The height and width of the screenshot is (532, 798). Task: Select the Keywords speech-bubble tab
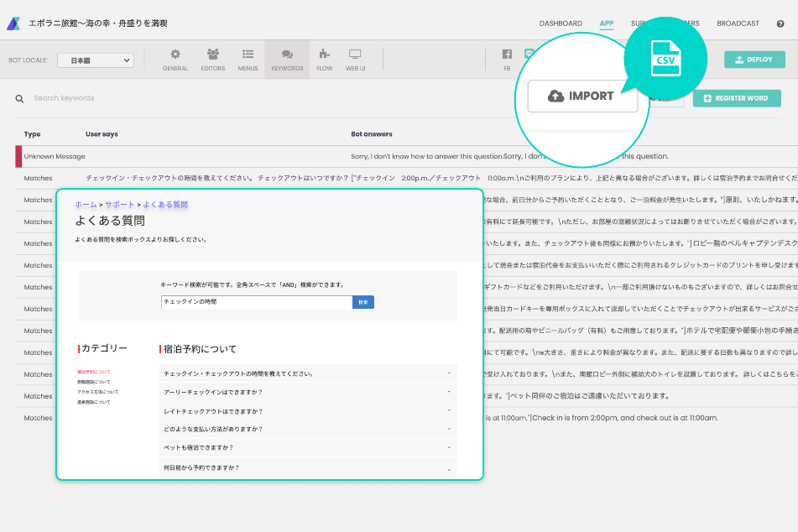(287, 60)
